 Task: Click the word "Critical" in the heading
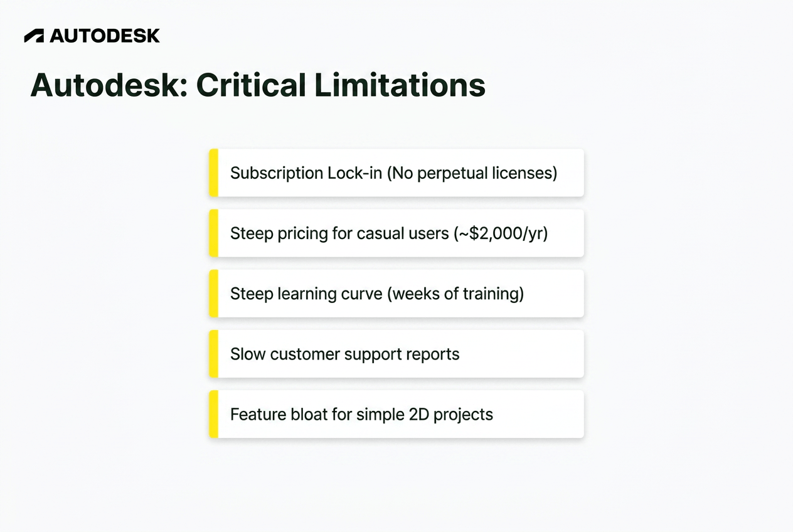click(x=251, y=85)
